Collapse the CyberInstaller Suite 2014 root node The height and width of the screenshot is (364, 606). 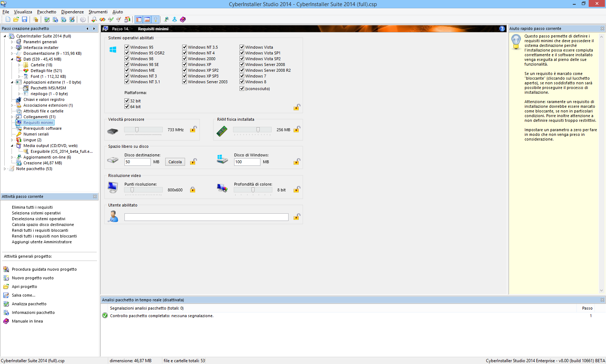click(5, 36)
